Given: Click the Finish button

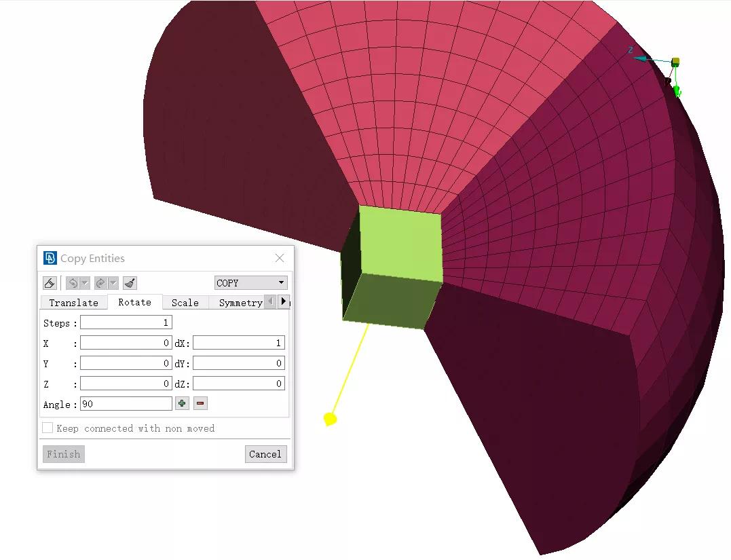Looking at the screenshot, I should click(x=63, y=454).
